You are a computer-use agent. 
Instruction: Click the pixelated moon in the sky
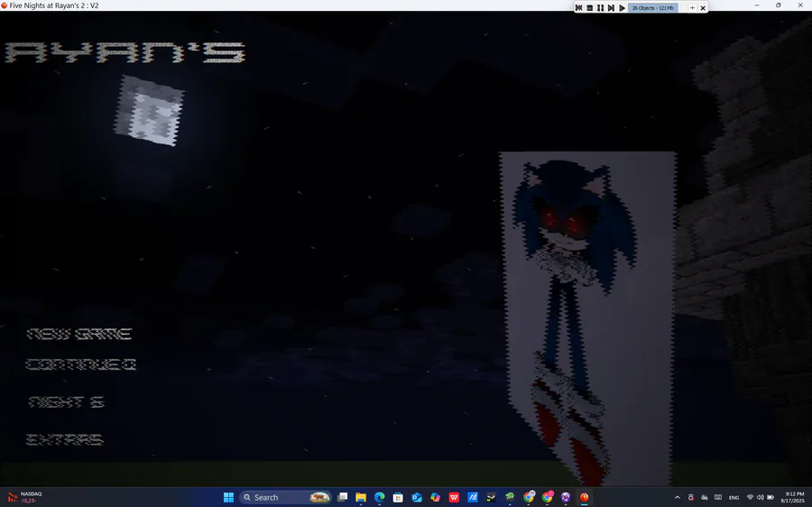pos(149,110)
